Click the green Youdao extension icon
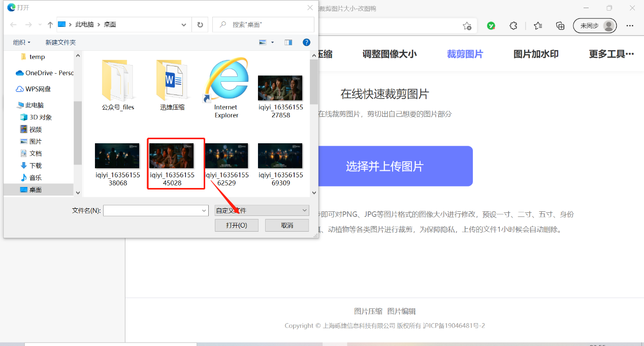The width and height of the screenshot is (644, 346). coord(491,25)
